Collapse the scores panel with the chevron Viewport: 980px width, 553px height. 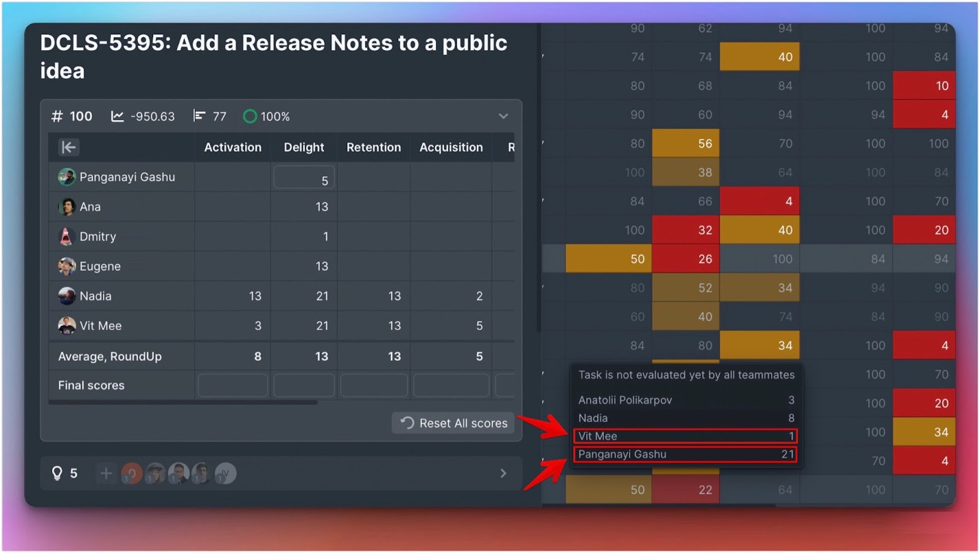click(x=503, y=116)
